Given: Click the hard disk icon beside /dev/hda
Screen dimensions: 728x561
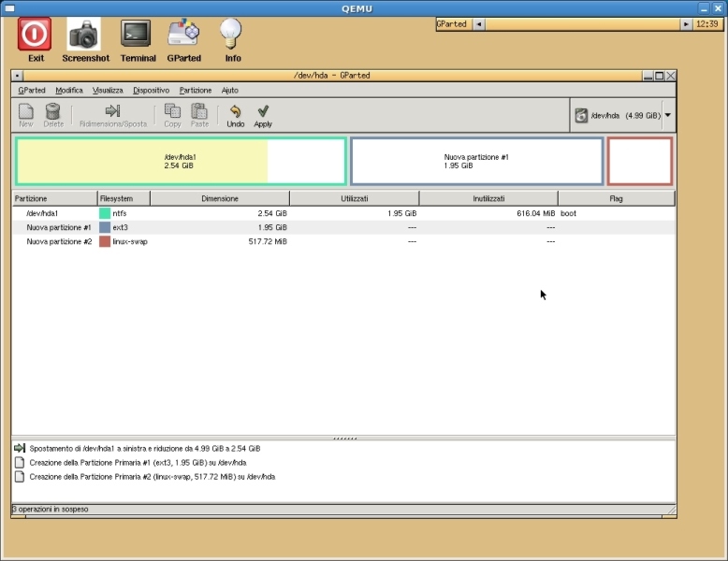Looking at the screenshot, I should 581,115.
